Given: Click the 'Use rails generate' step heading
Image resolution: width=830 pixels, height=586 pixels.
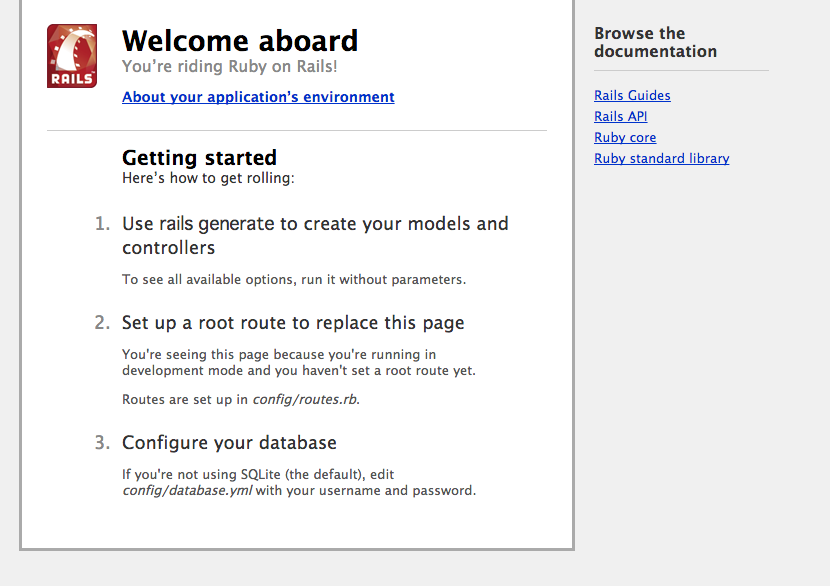Looking at the screenshot, I should point(315,236).
